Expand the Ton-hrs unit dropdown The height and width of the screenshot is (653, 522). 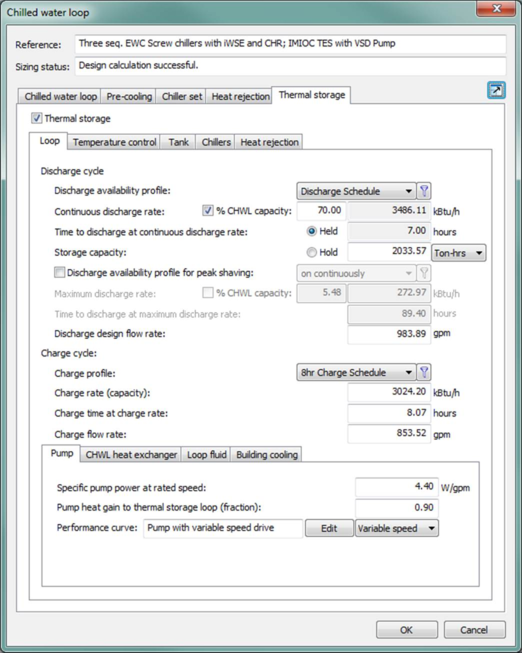458,253
